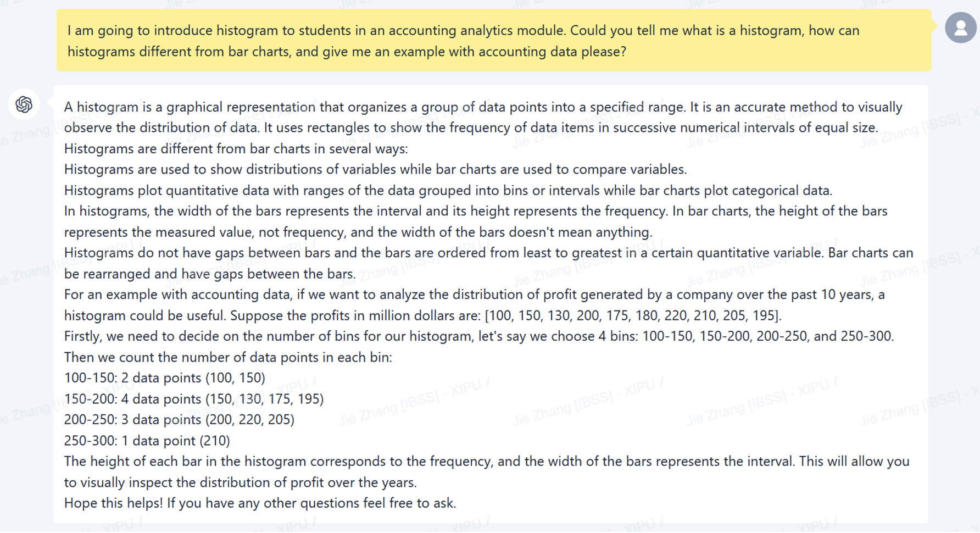The width and height of the screenshot is (980, 533).
Task: Click the bracketed profit list starting with 100, 150, 130
Action: 633,316
